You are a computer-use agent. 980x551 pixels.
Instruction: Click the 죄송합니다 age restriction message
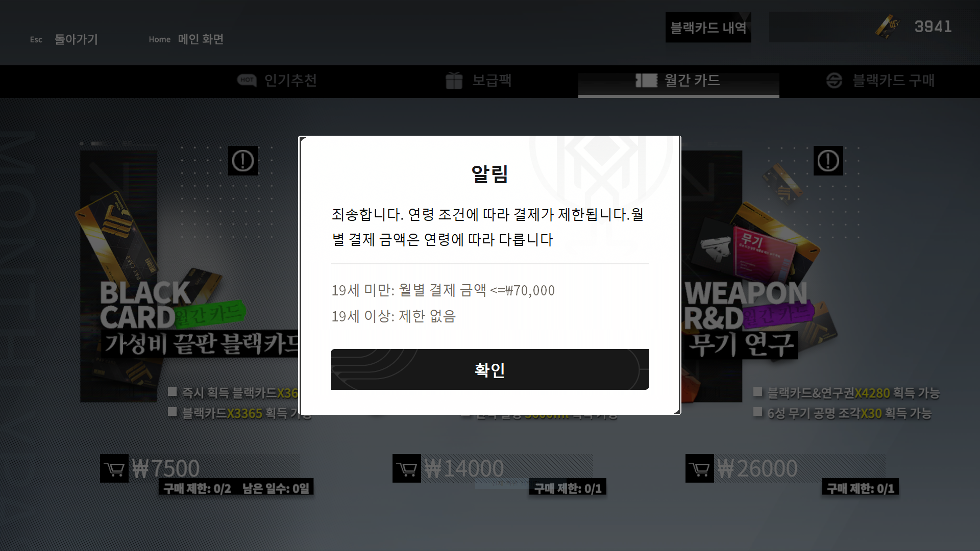(x=487, y=227)
